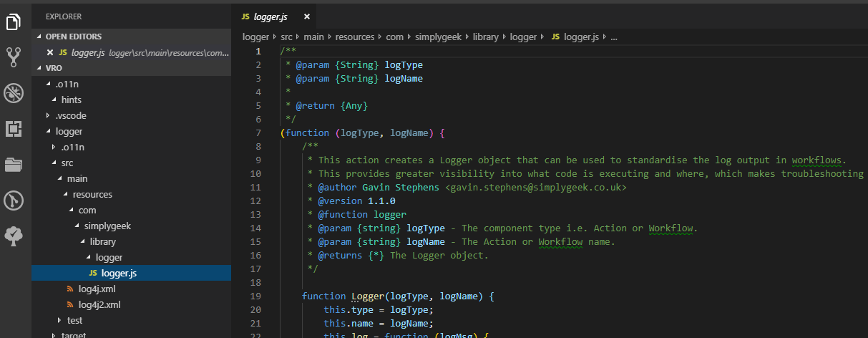The image size is (868, 338).
Task: Click the log4j.xml file icon
Action: [70, 289]
